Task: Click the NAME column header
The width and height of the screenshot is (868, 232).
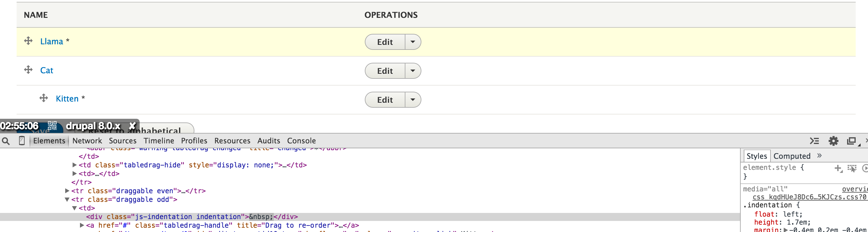Action: click(x=36, y=15)
